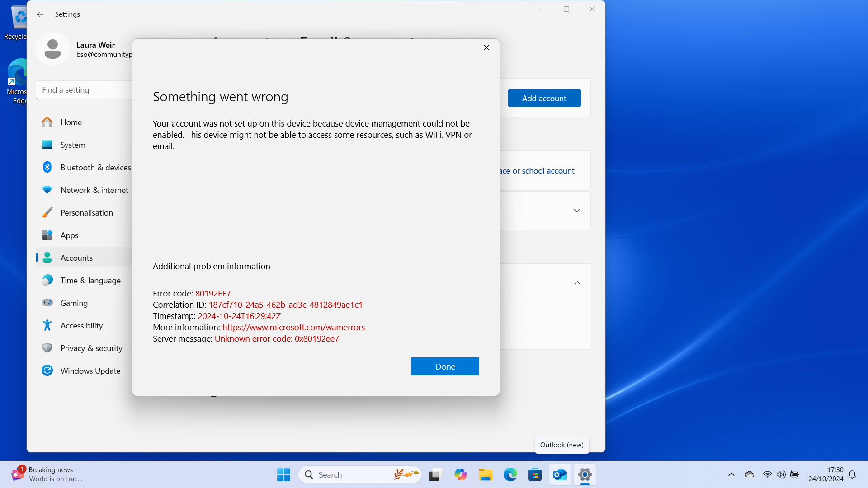This screenshot has width=868, height=488.
Task: Click the Privacy & security shield icon
Action: 47,348
